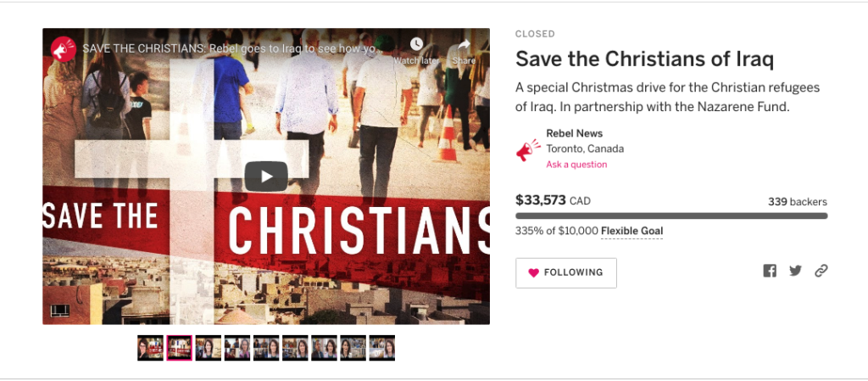
Task: Open the Ask a question link
Action: point(576,165)
